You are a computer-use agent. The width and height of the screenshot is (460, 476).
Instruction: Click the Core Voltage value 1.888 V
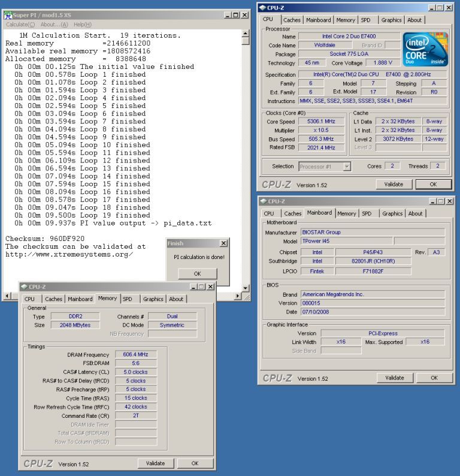click(383, 63)
